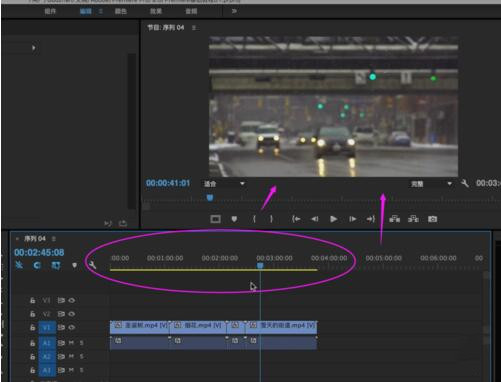Click the Export Frame camera icon
The image size is (501, 382).
point(432,219)
